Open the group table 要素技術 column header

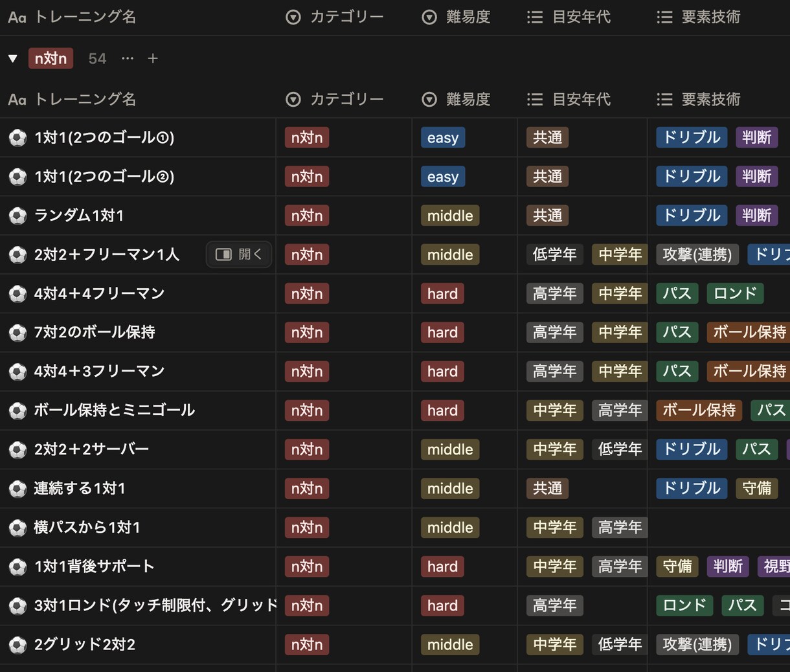tap(698, 99)
